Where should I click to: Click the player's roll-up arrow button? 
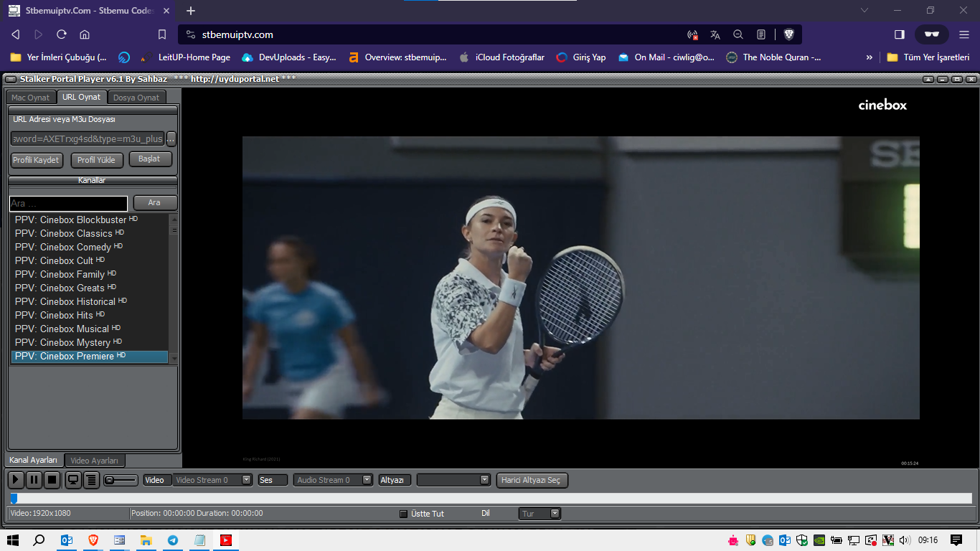point(928,79)
